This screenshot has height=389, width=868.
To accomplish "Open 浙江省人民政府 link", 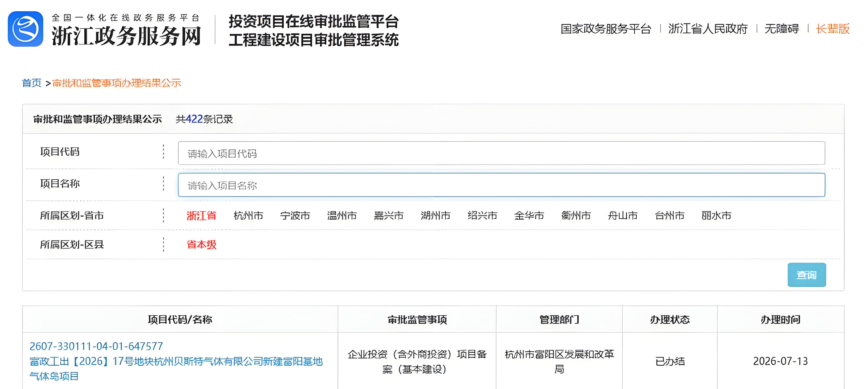I will tap(708, 29).
